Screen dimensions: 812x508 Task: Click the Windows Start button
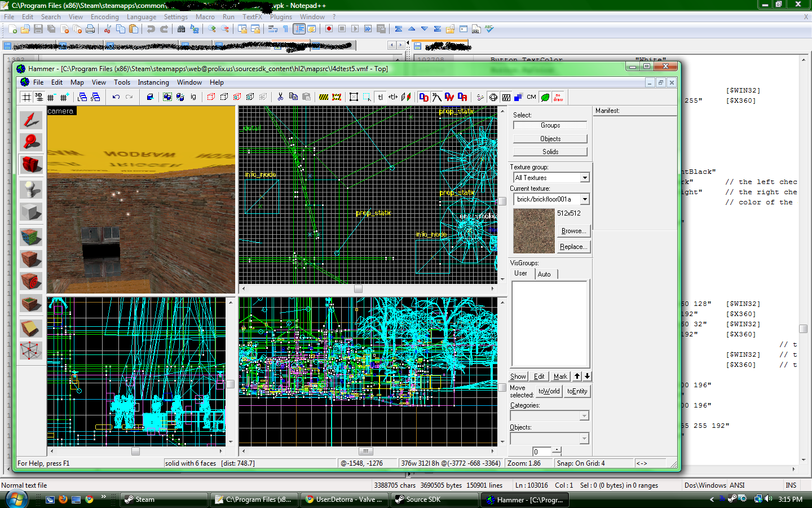pyautogui.click(x=16, y=499)
